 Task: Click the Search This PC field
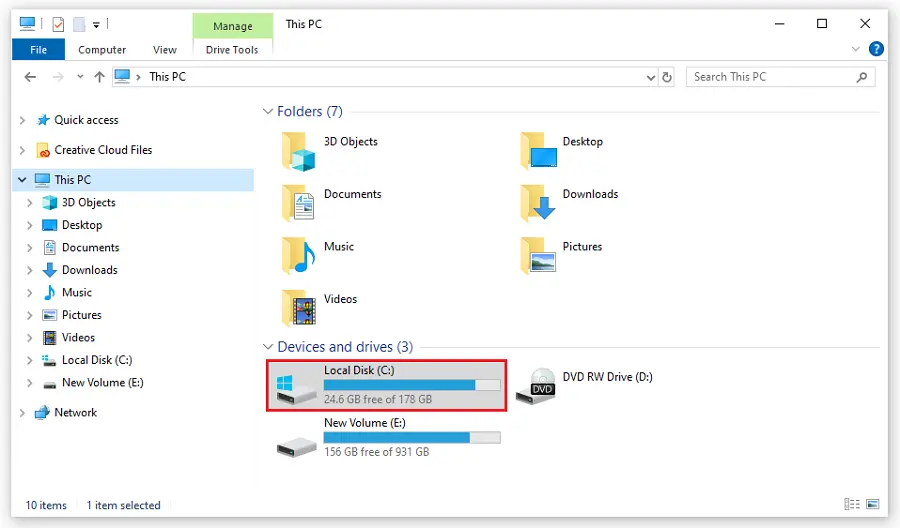click(770, 77)
